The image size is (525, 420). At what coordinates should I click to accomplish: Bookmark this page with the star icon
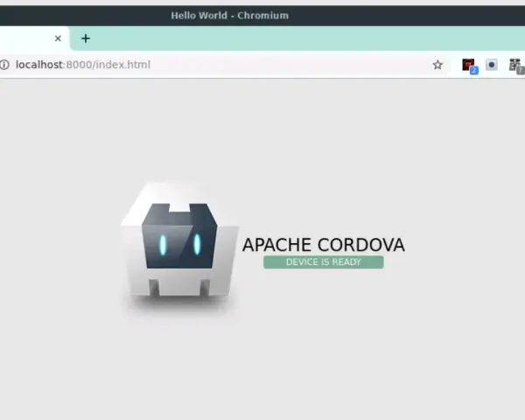click(437, 65)
